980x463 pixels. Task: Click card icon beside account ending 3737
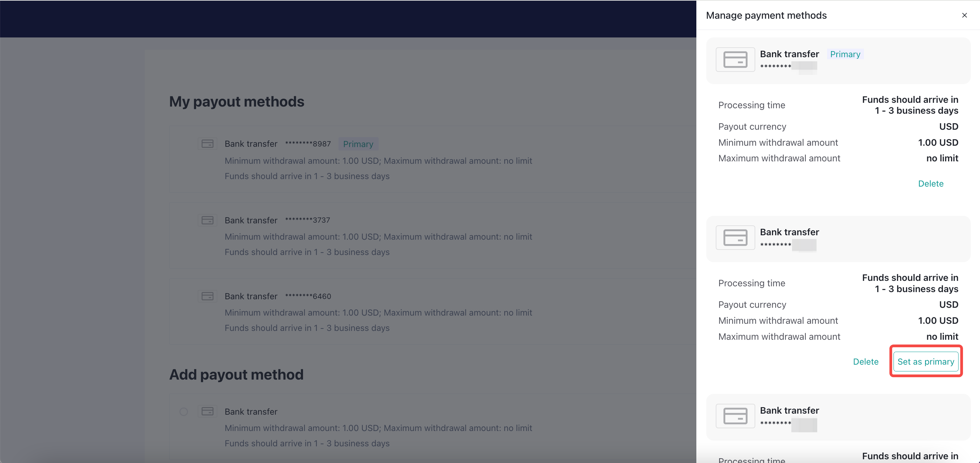point(207,220)
